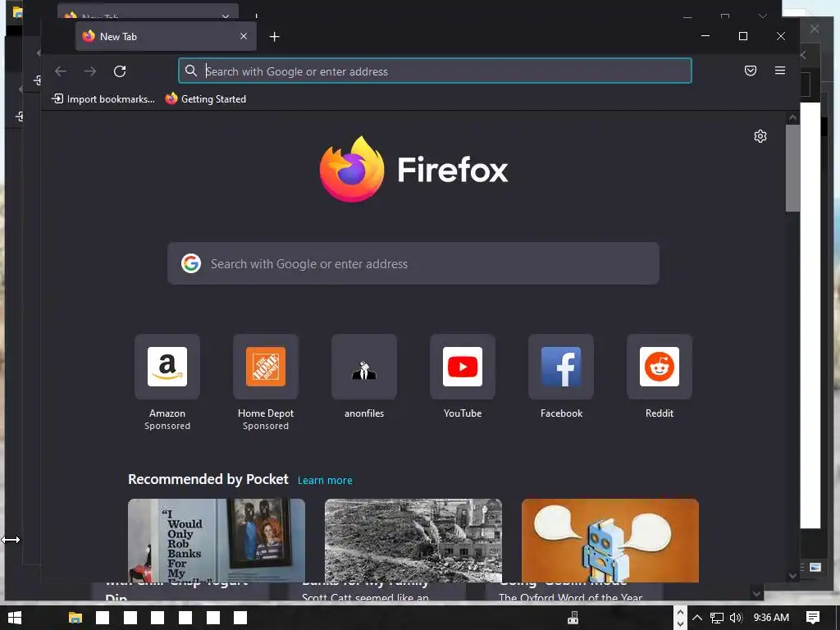Viewport: 840px width, 630px height.
Task: Open the 'I Would Only Rob Banks' Pocket story
Action: click(217, 541)
